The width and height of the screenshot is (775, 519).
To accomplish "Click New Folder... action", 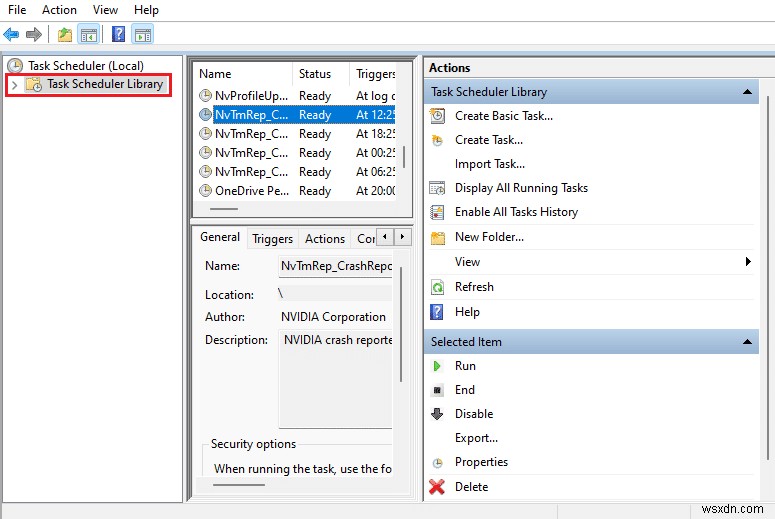I will coord(489,237).
